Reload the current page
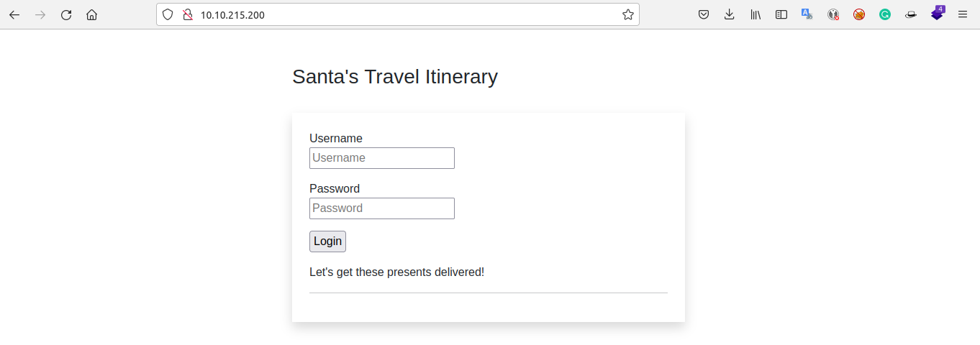The height and width of the screenshot is (345, 980). click(66, 14)
